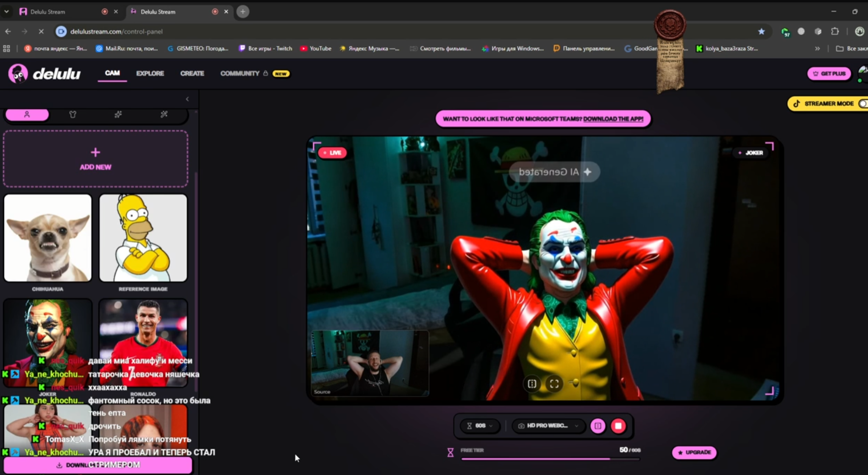Close the first Delulu Stream browser tab

click(x=116, y=12)
